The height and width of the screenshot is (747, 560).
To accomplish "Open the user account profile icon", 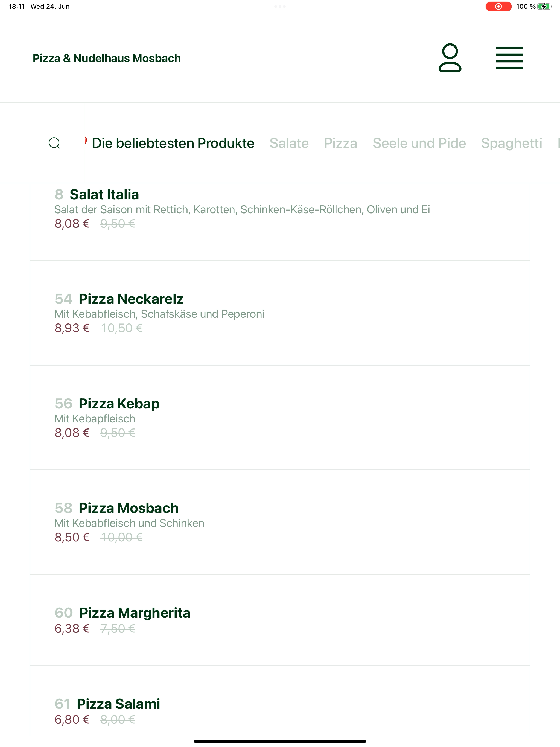I will click(x=450, y=58).
